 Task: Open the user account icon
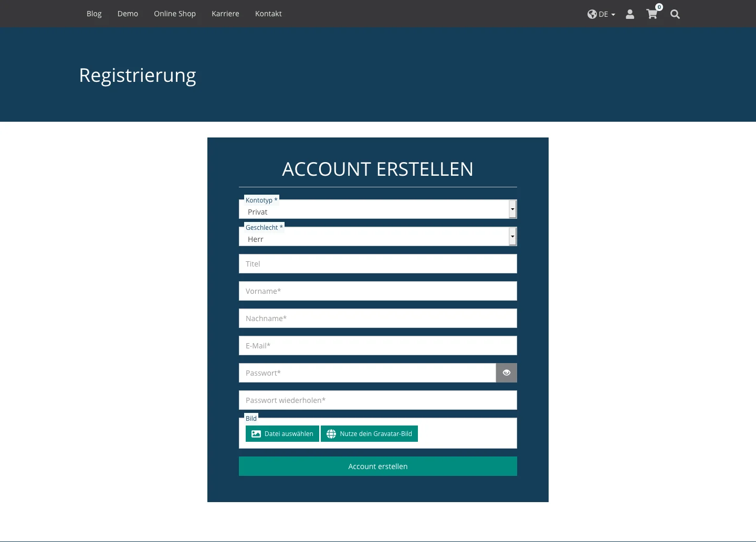point(629,14)
